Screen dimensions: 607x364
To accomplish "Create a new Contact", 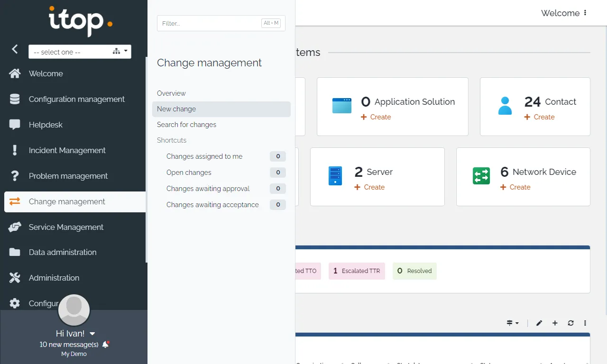I will pyautogui.click(x=540, y=117).
